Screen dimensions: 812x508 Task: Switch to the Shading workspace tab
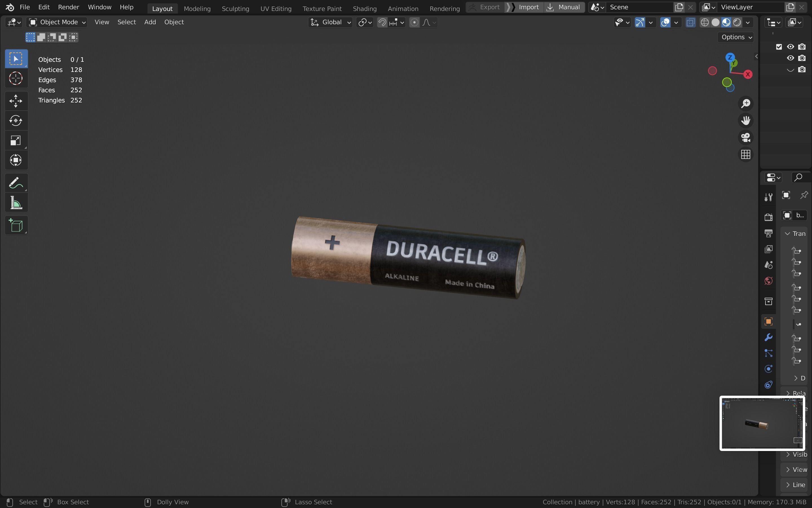pos(364,8)
